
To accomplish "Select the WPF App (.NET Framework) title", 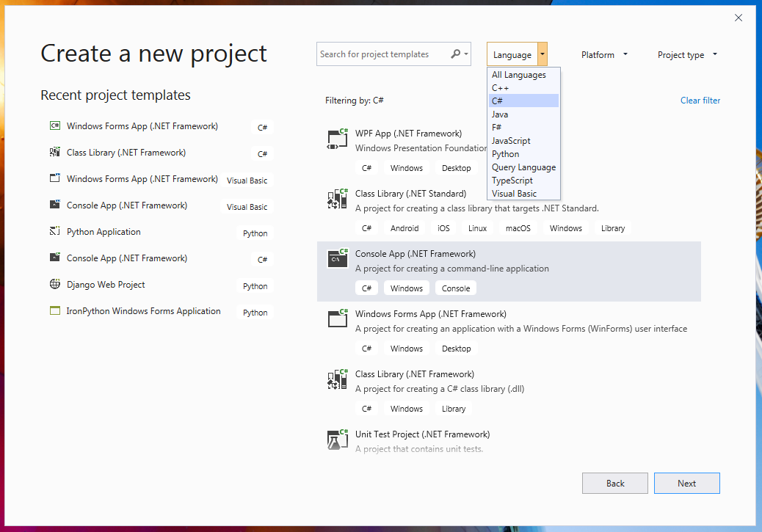I will pyautogui.click(x=408, y=133).
